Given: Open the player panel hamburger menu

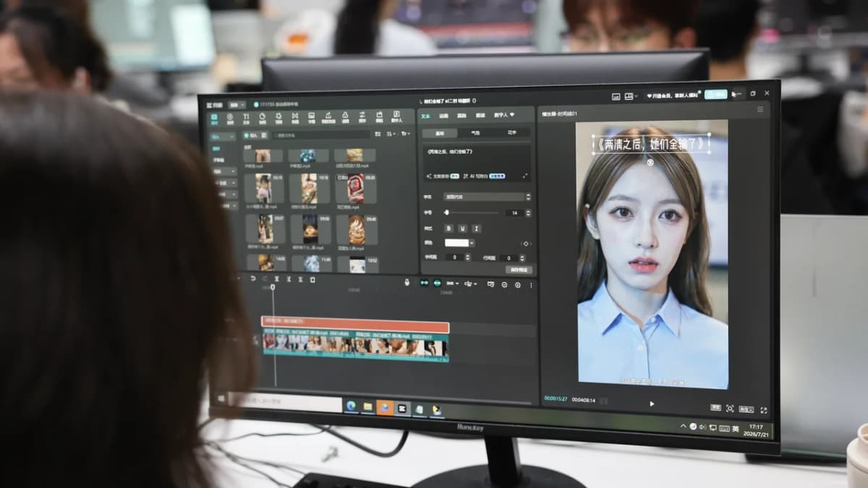Looking at the screenshot, I should pyautogui.click(x=759, y=110).
